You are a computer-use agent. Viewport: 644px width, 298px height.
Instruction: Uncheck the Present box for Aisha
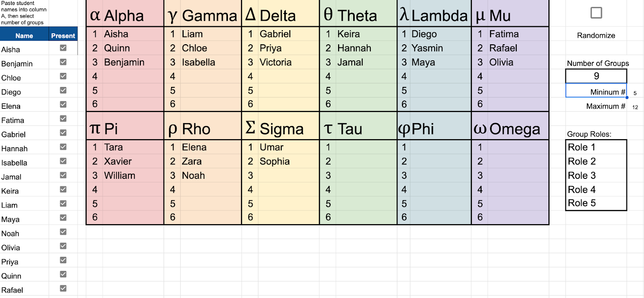pos(63,48)
